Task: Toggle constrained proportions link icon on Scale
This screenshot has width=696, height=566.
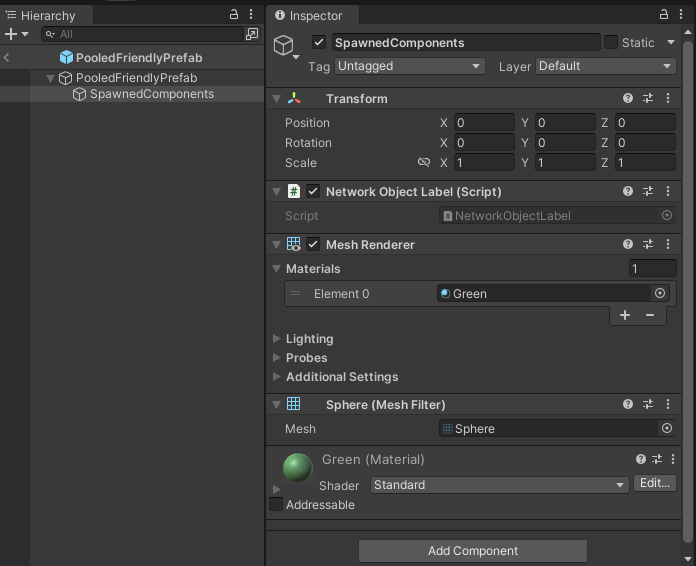Action: [x=423, y=162]
